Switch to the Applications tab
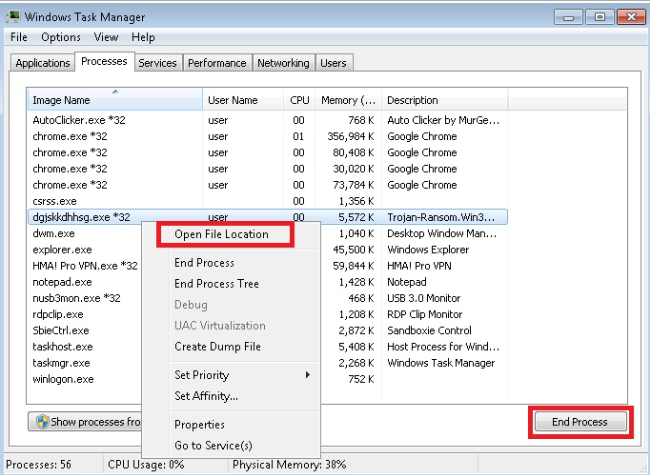Viewport: 650px width, 475px height. pos(43,63)
